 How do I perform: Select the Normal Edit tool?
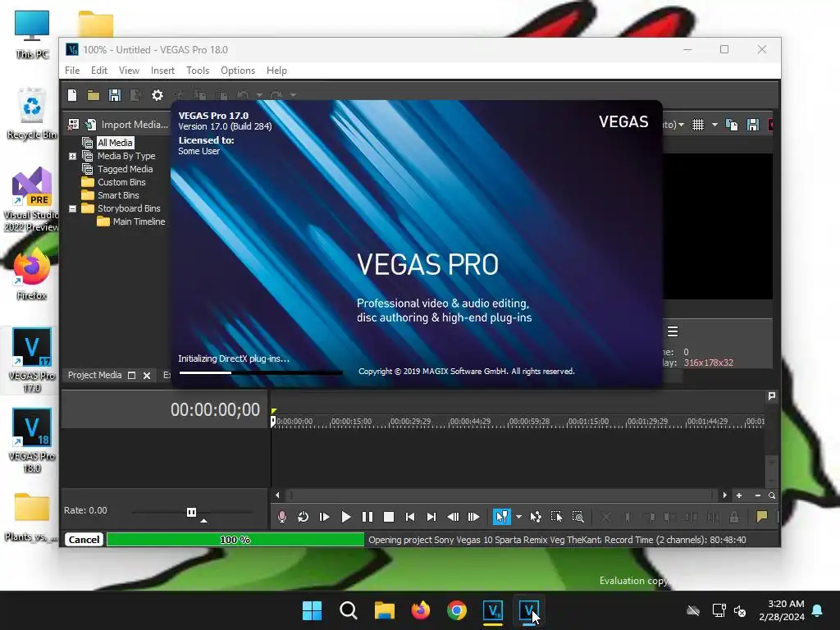coord(501,517)
